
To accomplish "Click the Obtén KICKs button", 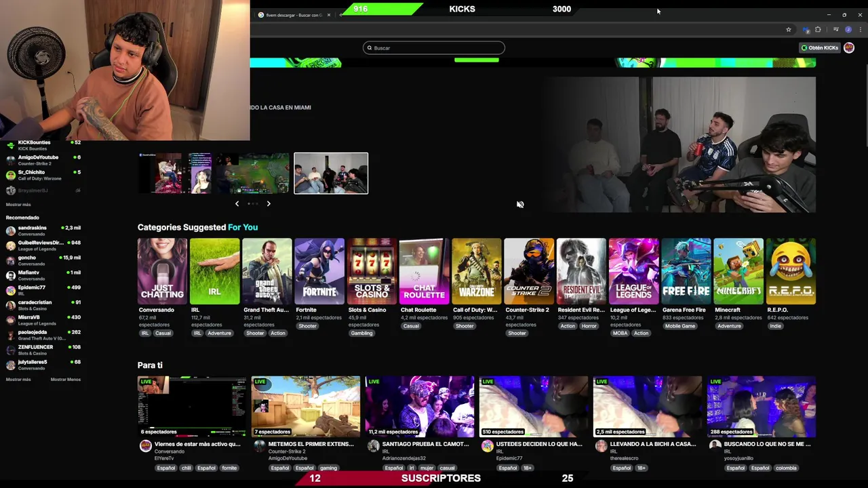I will tap(820, 47).
